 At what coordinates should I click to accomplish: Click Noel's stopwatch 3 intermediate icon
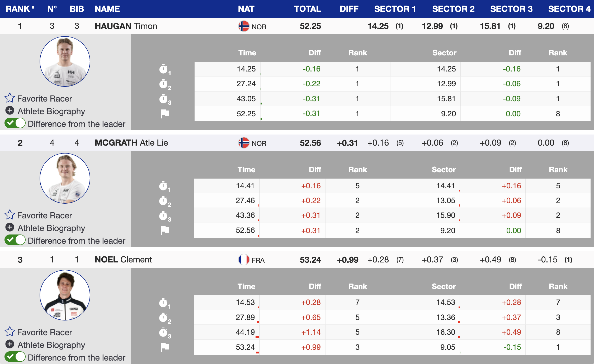tap(163, 333)
